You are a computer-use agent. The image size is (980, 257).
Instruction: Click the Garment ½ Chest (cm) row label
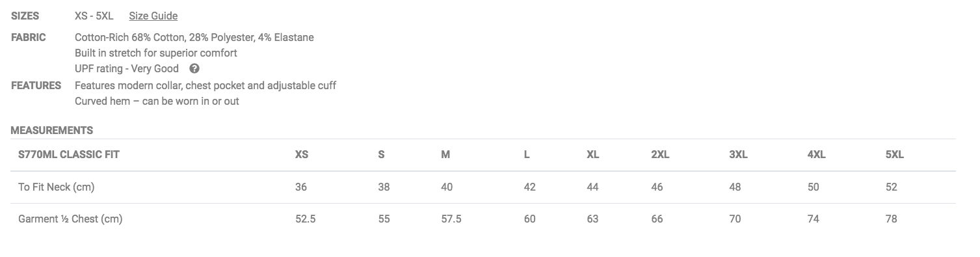click(x=70, y=219)
